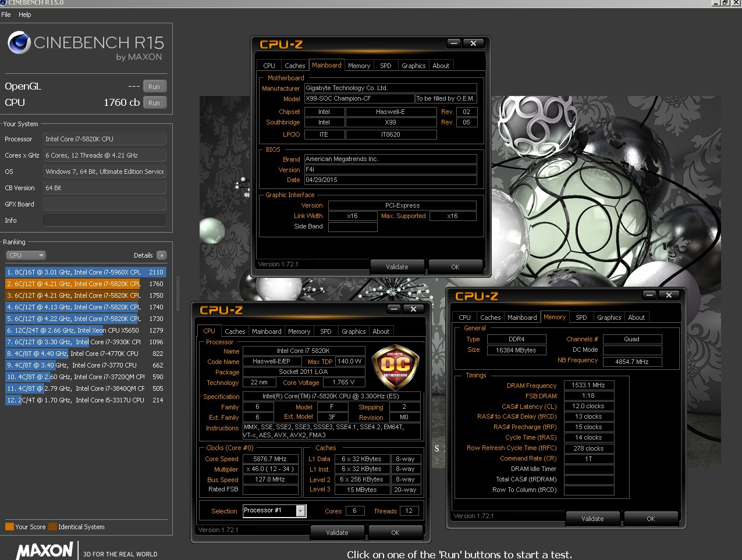Restore down the Cinebench main window
This screenshot has width=742, height=560.
(726, 3)
